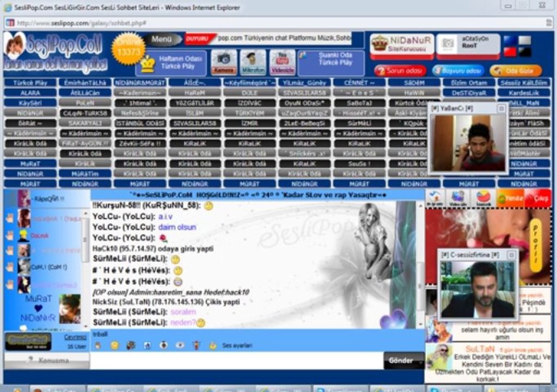Join the ALARA room
The width and height of the screenshot is (557, 392).
[x=30, y=93]
